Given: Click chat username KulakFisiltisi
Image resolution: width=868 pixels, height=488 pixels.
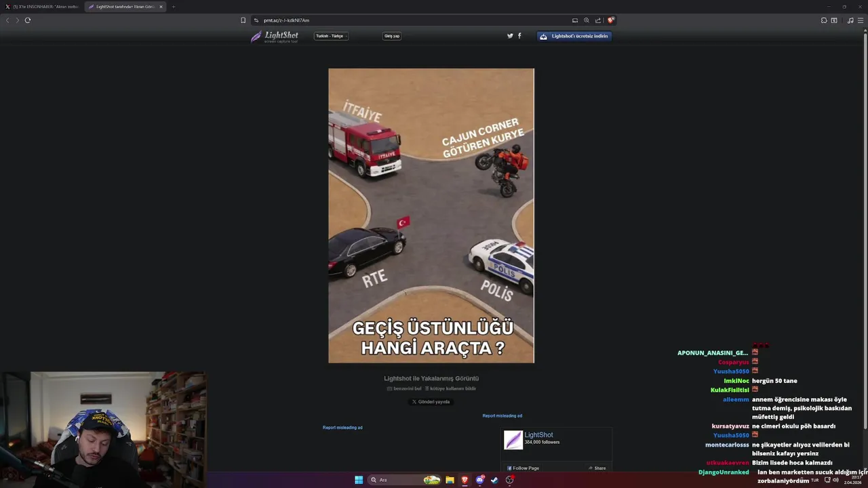Looking at the screenshot, I should [730, 390].
